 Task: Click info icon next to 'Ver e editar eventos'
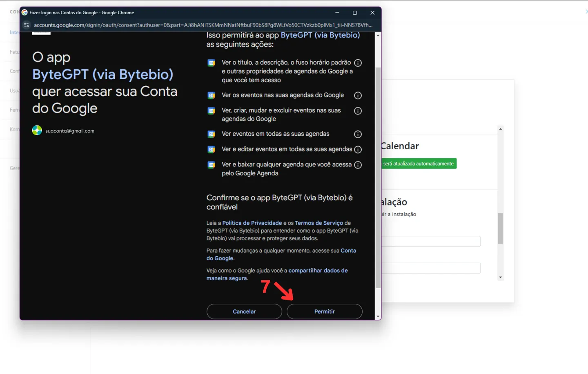358,150
